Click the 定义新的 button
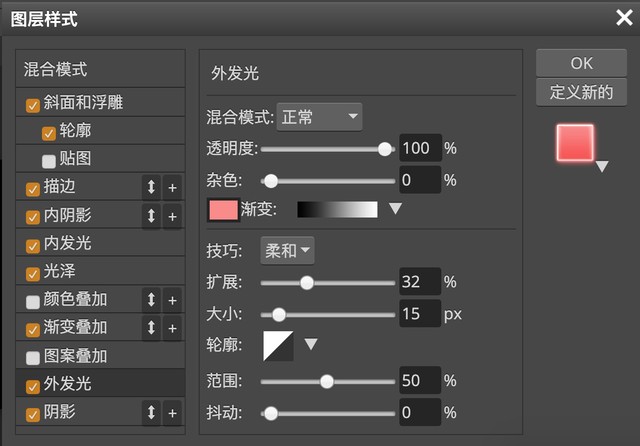The image size is (640, 446). (581, 92)
